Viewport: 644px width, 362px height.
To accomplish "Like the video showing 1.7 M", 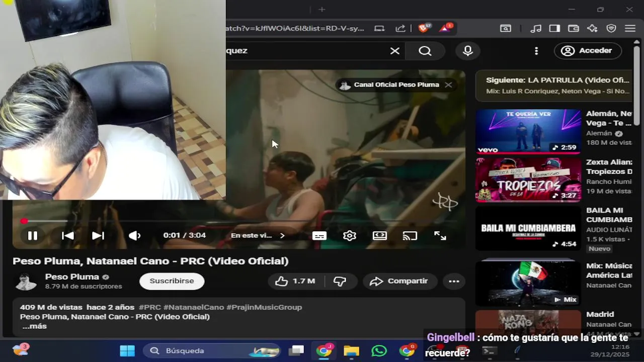I will [x=296, y=281].
